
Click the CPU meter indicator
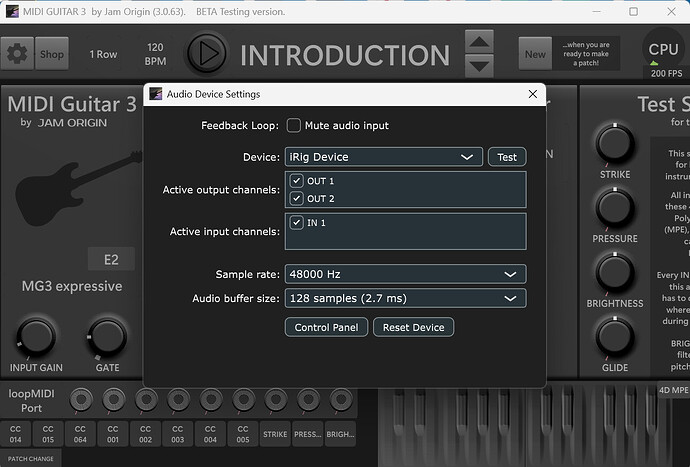(663, 49)
